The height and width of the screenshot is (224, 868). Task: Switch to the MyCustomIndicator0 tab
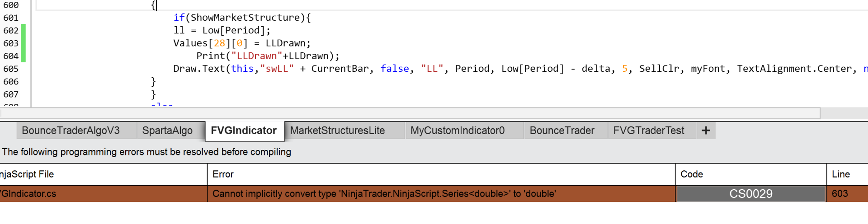pyautogui.click(x=464, y=131)
